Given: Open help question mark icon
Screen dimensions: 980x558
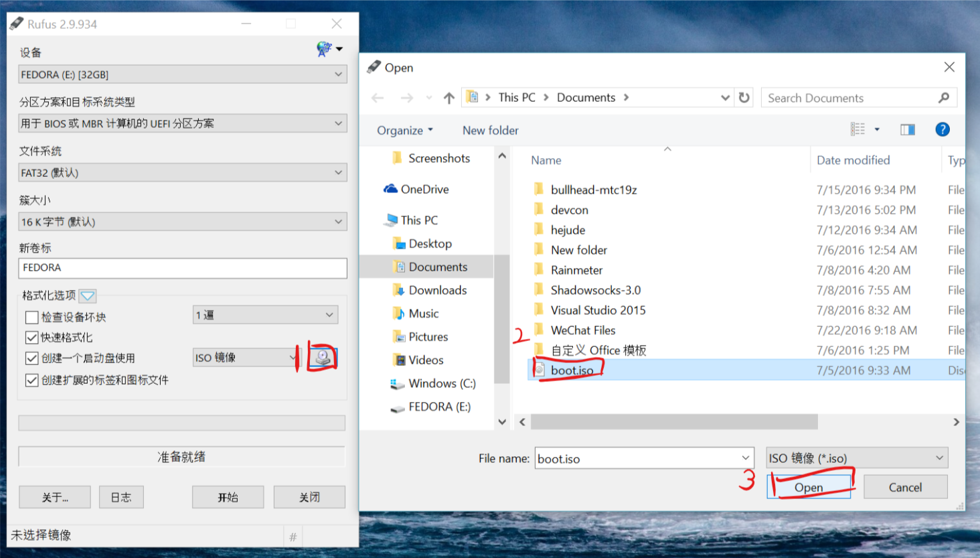Looking at the screenshot, I should pyautogui.click(x=943, y=129).
